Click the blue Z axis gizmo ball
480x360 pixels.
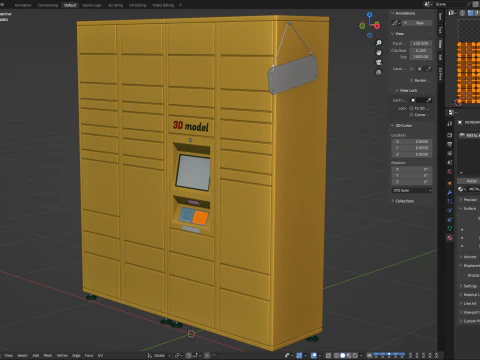coord(369,15)
